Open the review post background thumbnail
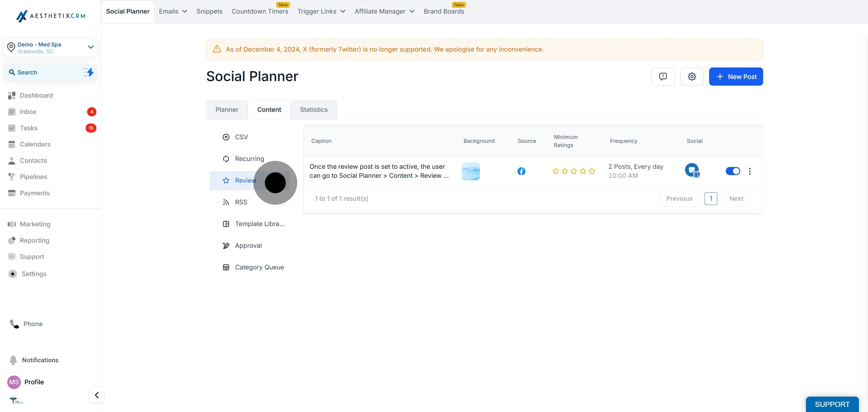 pyautogui.click(x=470, y=171)
